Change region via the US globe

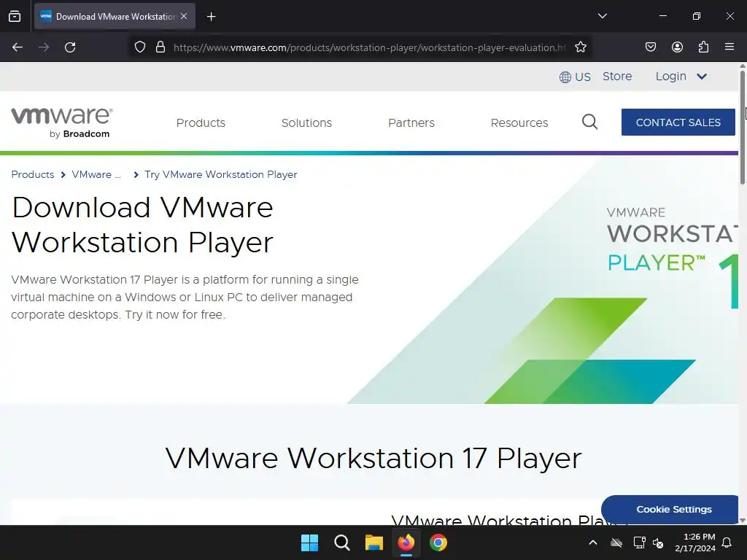click(575, 77)
